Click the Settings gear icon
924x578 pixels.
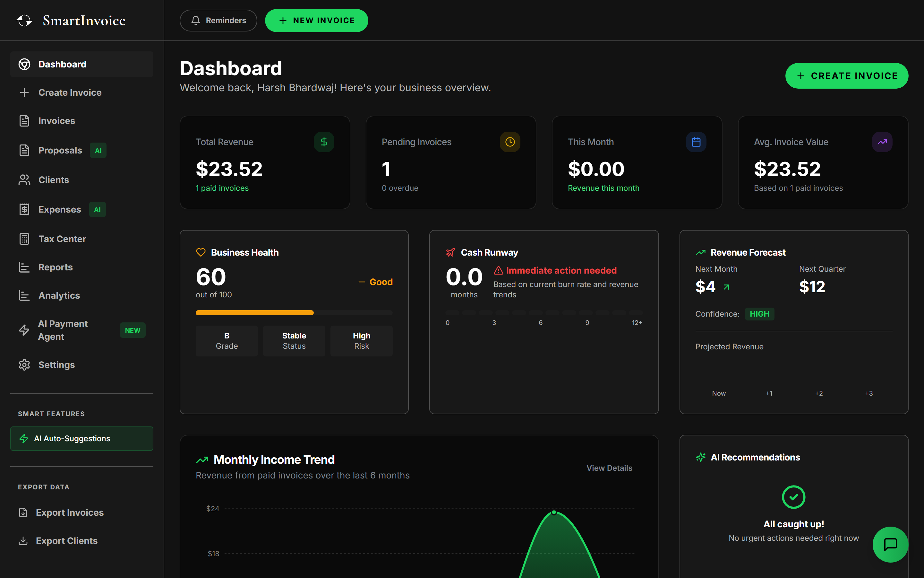click(x=24, y=365)
